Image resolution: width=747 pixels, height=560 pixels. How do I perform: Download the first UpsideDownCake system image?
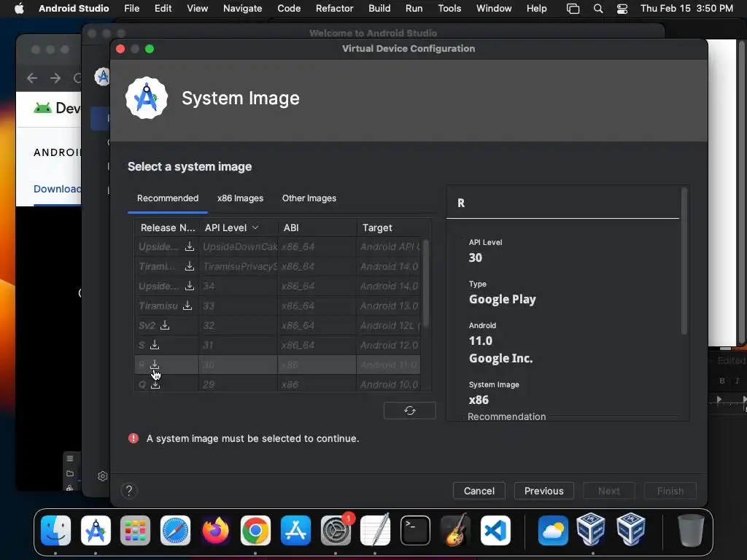[x=190, y=246]
